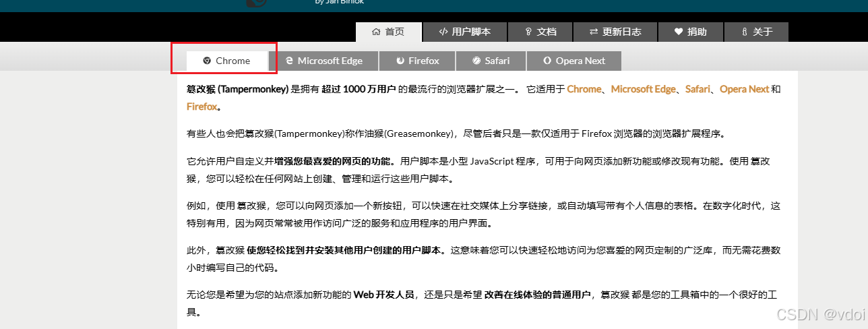
Task: Select the Safari browser tab
Action: (x=491, y=61)
